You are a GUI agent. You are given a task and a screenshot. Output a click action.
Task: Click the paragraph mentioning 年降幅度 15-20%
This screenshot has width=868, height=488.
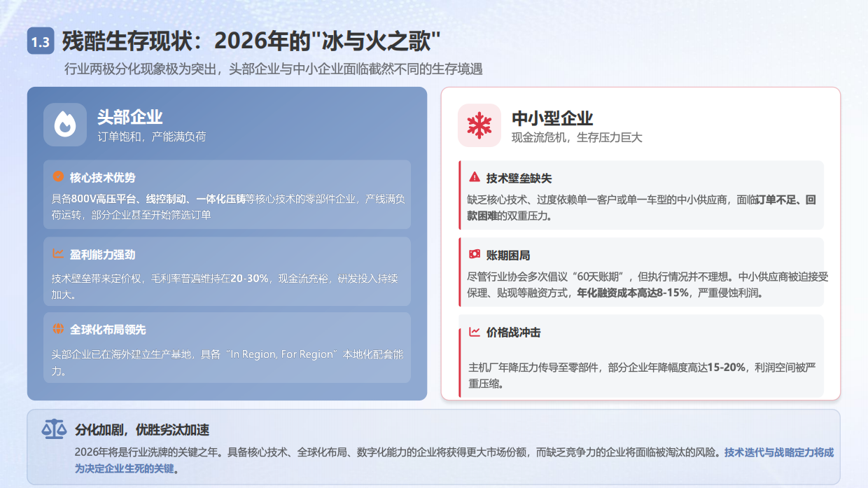pos(642,375)
